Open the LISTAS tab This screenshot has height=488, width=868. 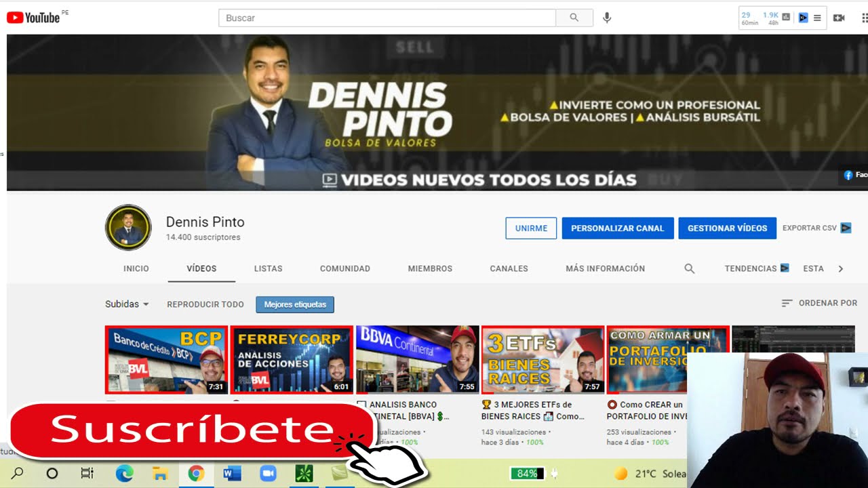tap(269, 268)
